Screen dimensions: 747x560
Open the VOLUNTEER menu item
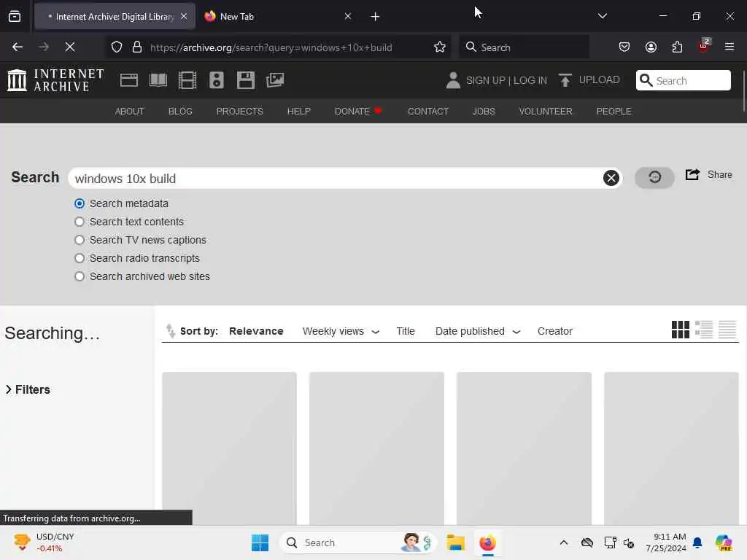(546, 111)
